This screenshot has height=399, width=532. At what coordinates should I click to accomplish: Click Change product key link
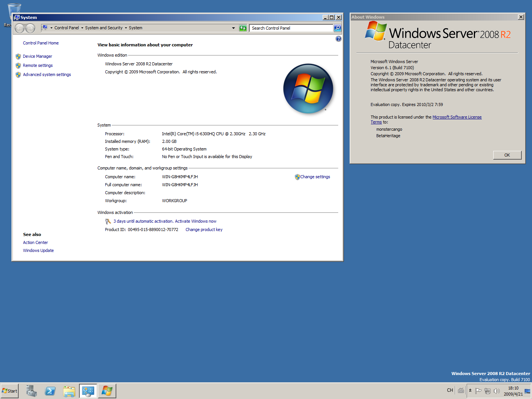(x=204, y=230)
